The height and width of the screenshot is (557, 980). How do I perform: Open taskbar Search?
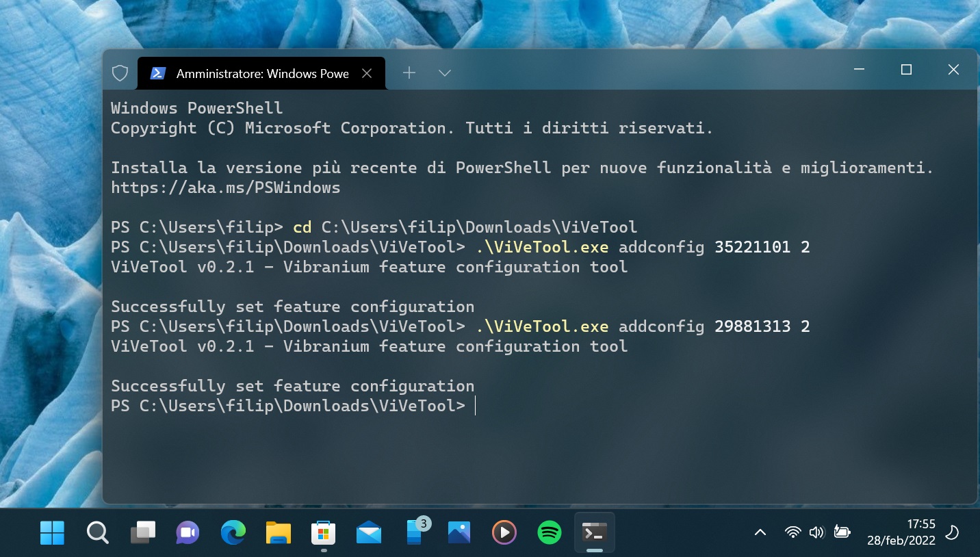click(97, 532)
